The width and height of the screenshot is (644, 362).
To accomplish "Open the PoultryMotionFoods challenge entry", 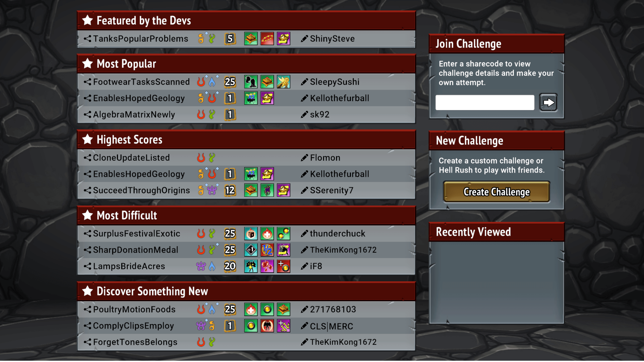I will (246, 310).
